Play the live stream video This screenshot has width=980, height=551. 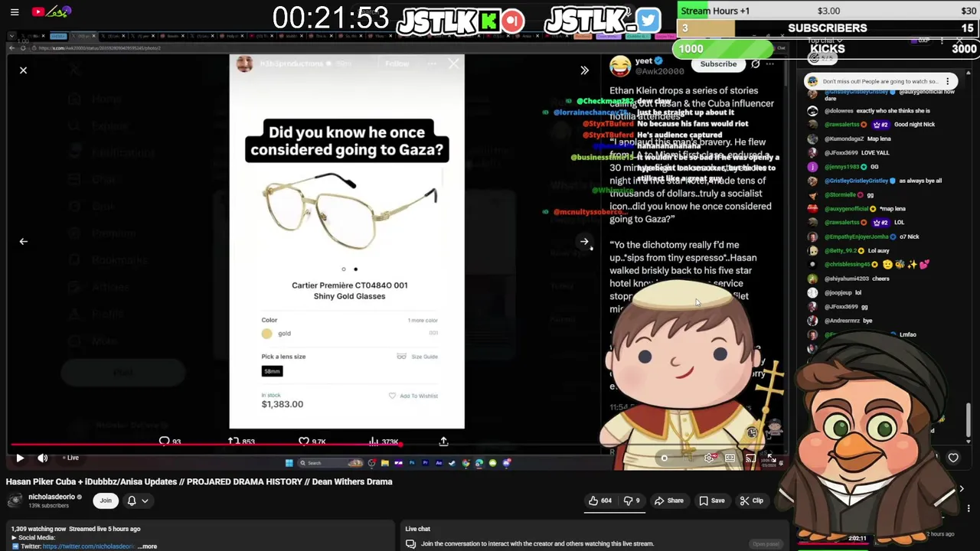pyautogui.click(x=20, y=458)
